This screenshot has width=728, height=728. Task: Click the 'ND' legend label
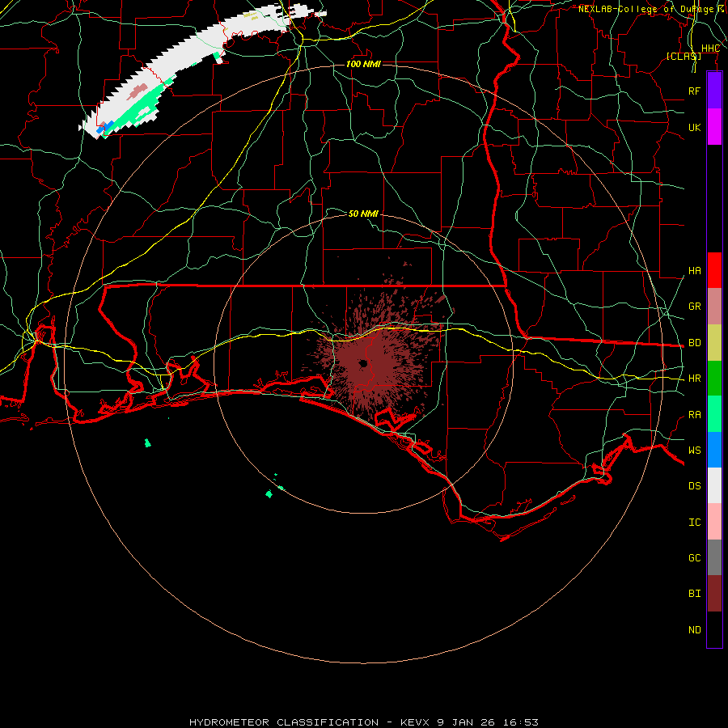pos(694,630)
